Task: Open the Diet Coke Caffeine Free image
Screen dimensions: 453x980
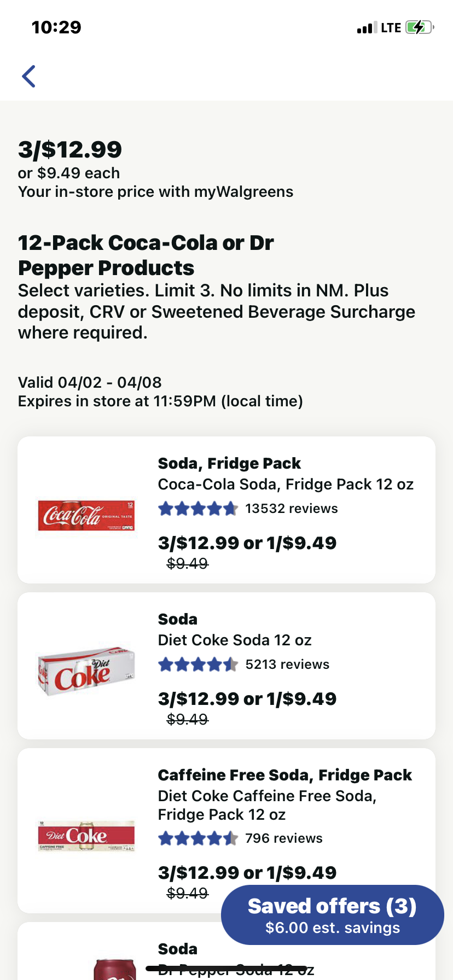Action: tap(86, 836)
